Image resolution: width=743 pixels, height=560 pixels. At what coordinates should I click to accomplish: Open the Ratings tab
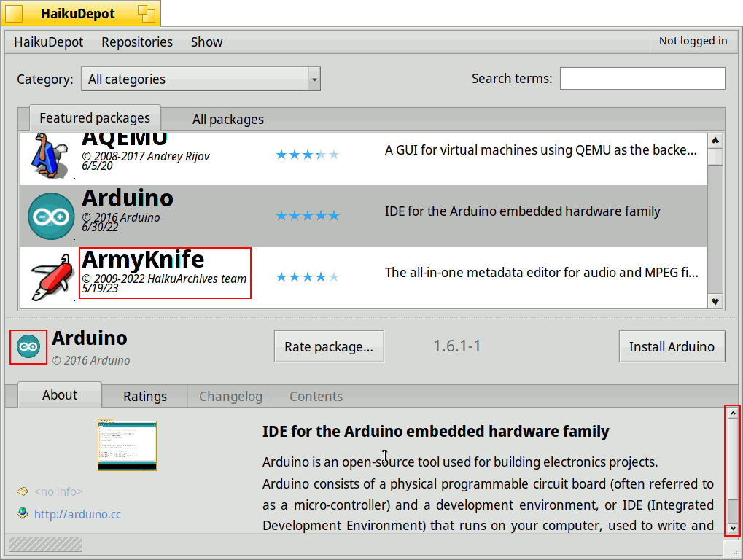pyautogui.click(x=145, y=397)
